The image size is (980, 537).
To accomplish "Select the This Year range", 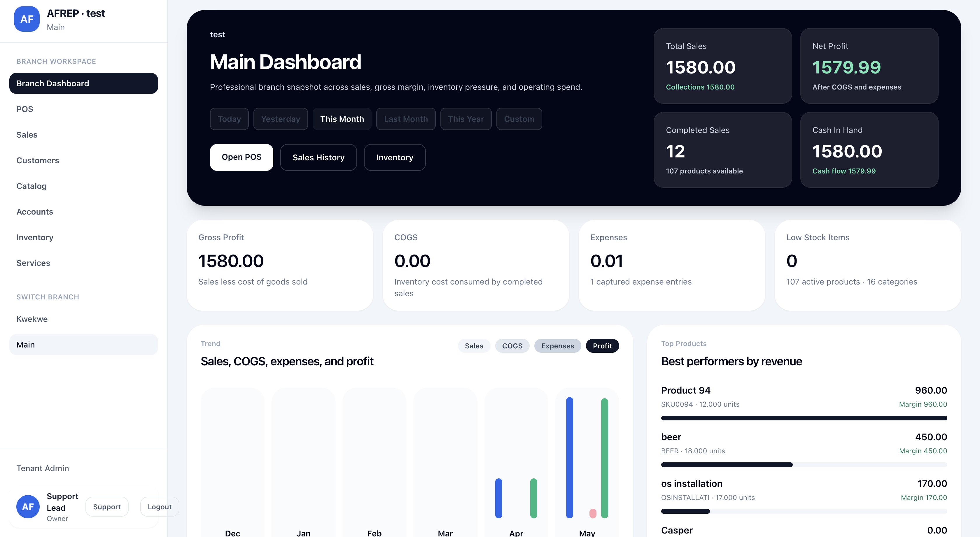I will 466,119.
